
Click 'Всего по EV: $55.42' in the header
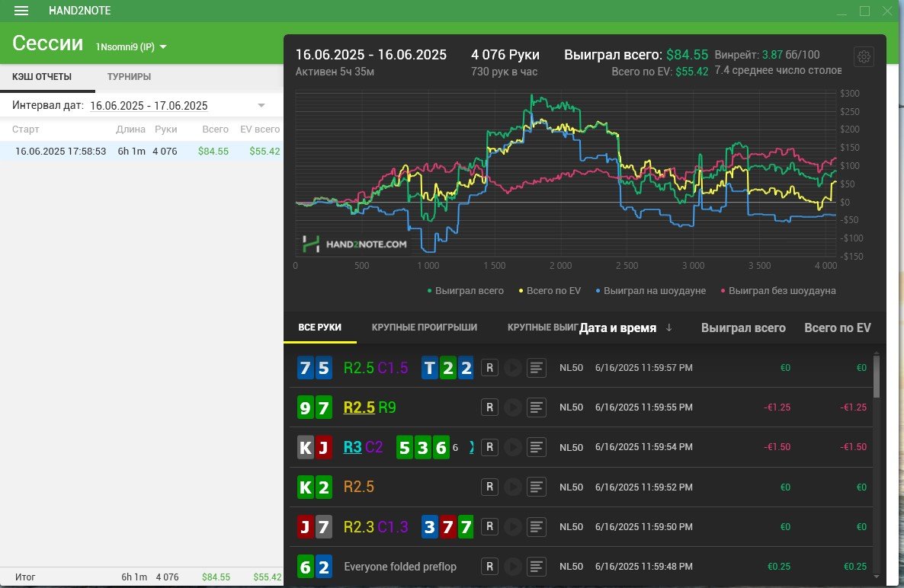[659, 72]
